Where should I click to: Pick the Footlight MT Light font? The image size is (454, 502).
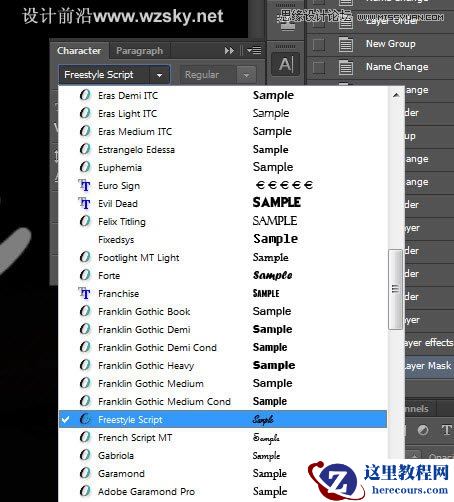(223, 257)
